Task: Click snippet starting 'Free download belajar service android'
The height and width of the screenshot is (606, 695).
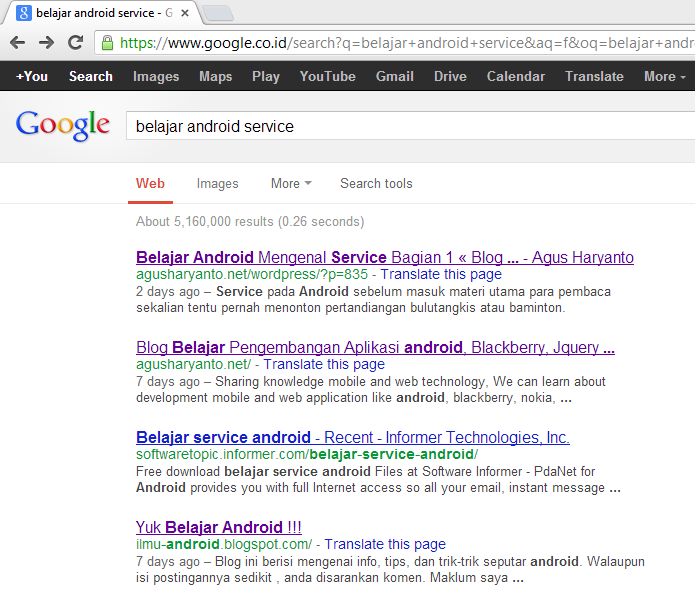Action: (378, 480)
